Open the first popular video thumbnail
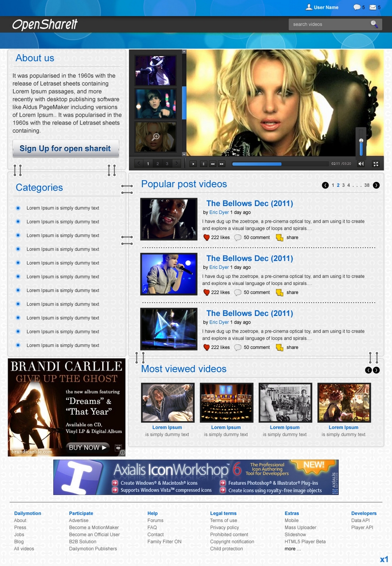The height and width of the screenshot is (566, 392). [x=169, y=219]
